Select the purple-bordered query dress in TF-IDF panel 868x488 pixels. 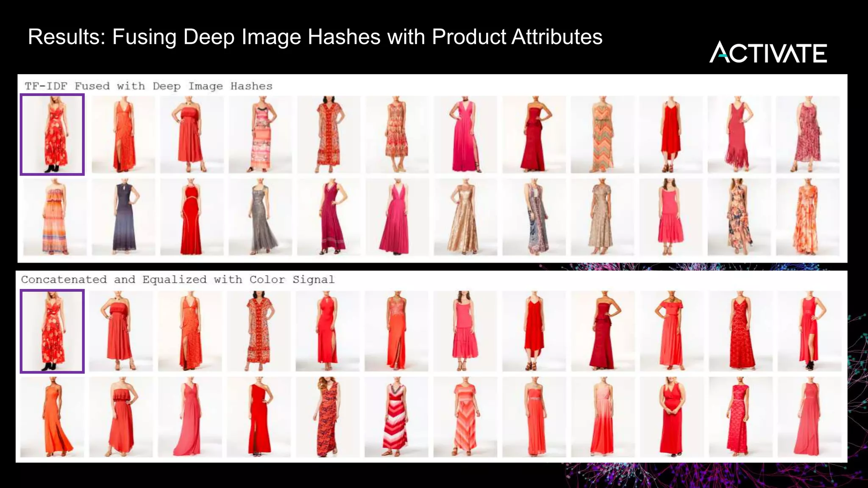click(52, 134)
